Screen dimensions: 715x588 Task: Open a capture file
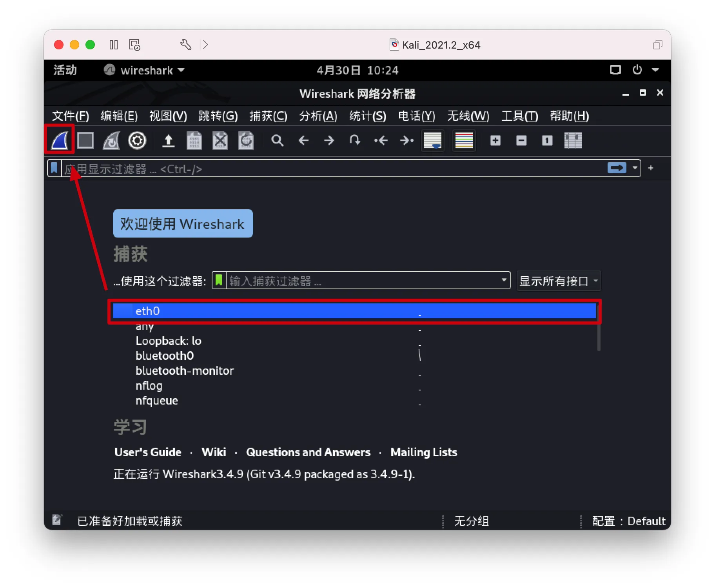click(x=169, y=140)
